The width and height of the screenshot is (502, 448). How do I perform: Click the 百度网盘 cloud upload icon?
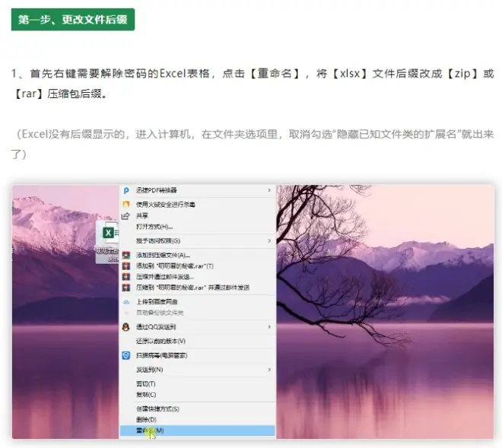click(127, 302)
